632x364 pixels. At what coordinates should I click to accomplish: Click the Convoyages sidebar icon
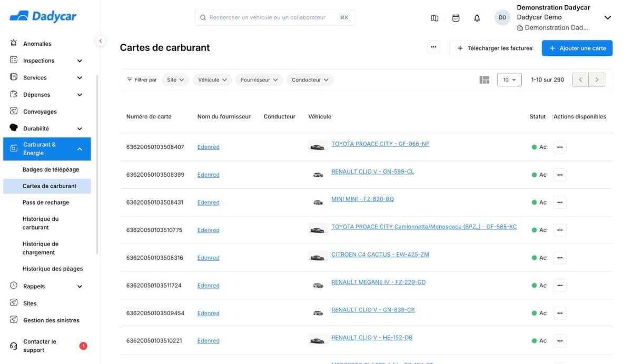click(x=14, y=111)
